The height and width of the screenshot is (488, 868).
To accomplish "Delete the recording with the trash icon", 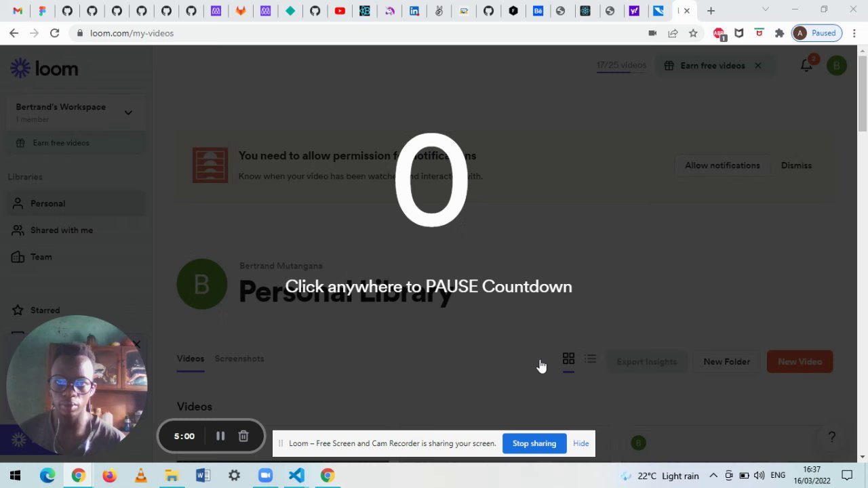I will (243, 436).
